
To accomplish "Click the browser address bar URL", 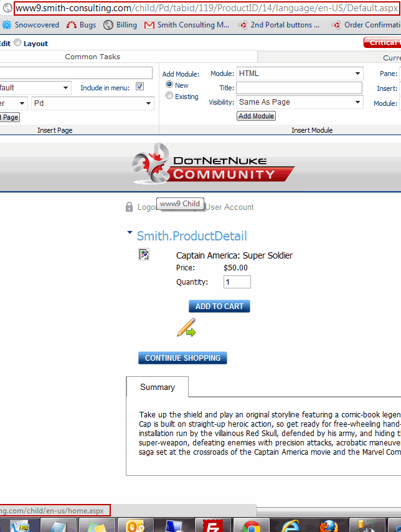I will pyautogui.click(x=207, y=8).
